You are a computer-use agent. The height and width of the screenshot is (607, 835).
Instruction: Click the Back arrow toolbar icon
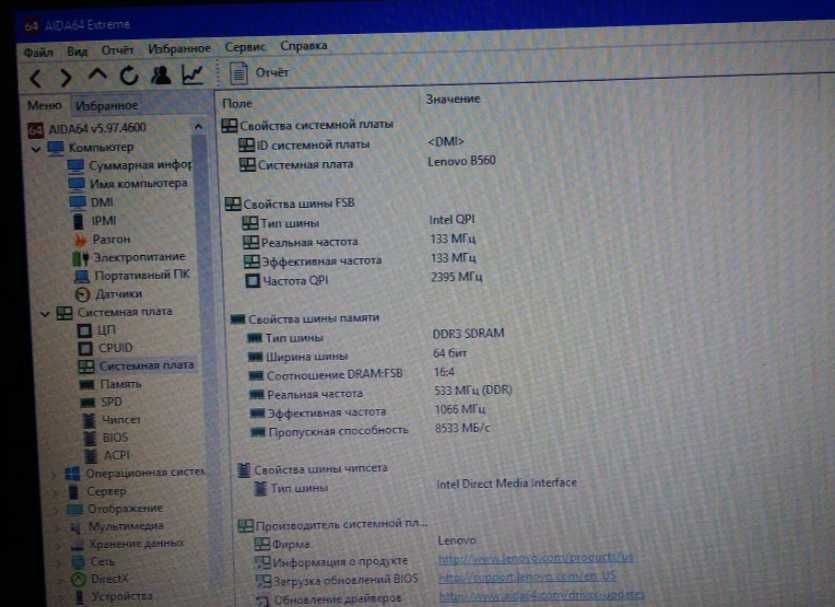pyautogui.click(x=36, y=78)
